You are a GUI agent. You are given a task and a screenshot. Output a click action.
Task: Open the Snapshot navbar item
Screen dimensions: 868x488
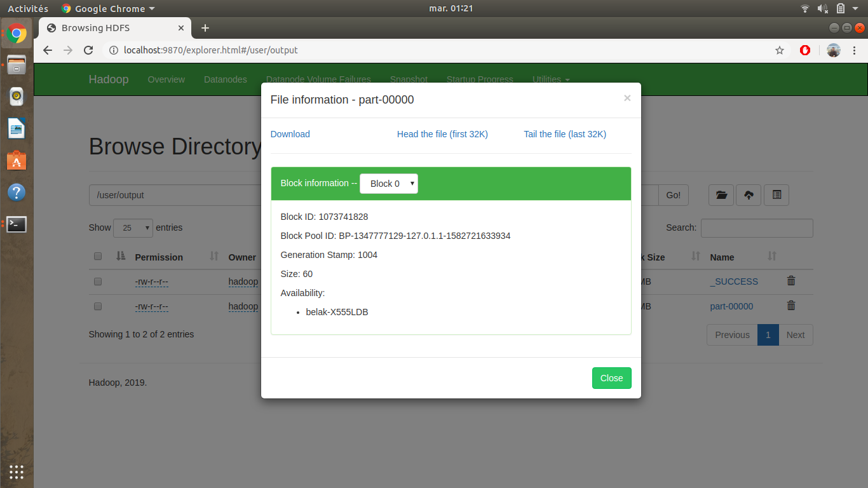[409, 79]
